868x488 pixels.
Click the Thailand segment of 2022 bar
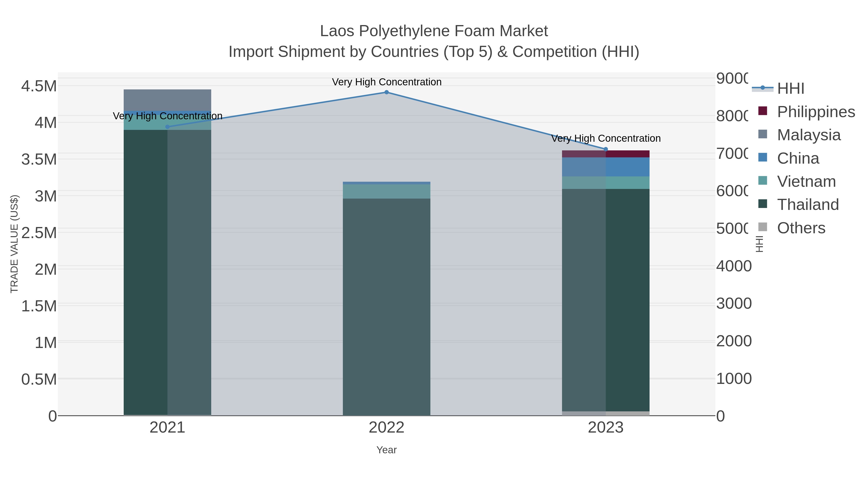387,307
